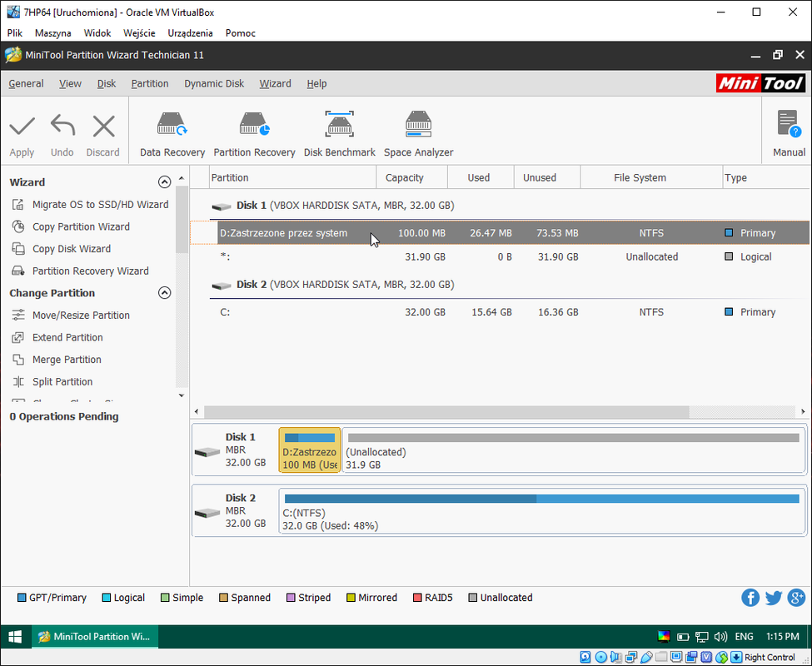The width and height of the screenshot is (812, 666).
Task: Click the Used column header
Action: coord(481,177)
